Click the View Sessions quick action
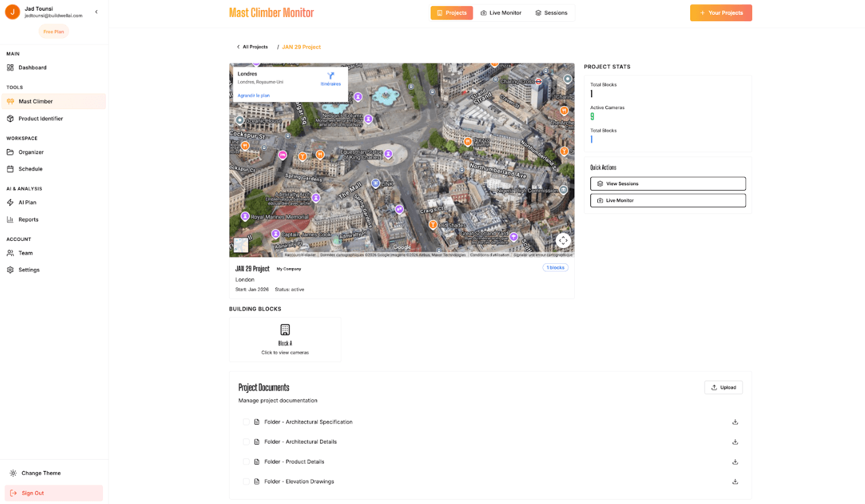Image resolution: width=865 pixels, height=504 pixels. point(668,183)
